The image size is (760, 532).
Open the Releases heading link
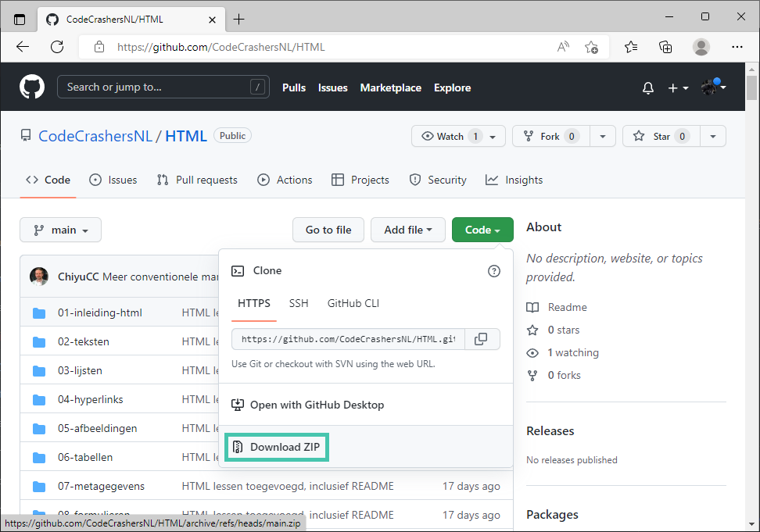point(550,430)
